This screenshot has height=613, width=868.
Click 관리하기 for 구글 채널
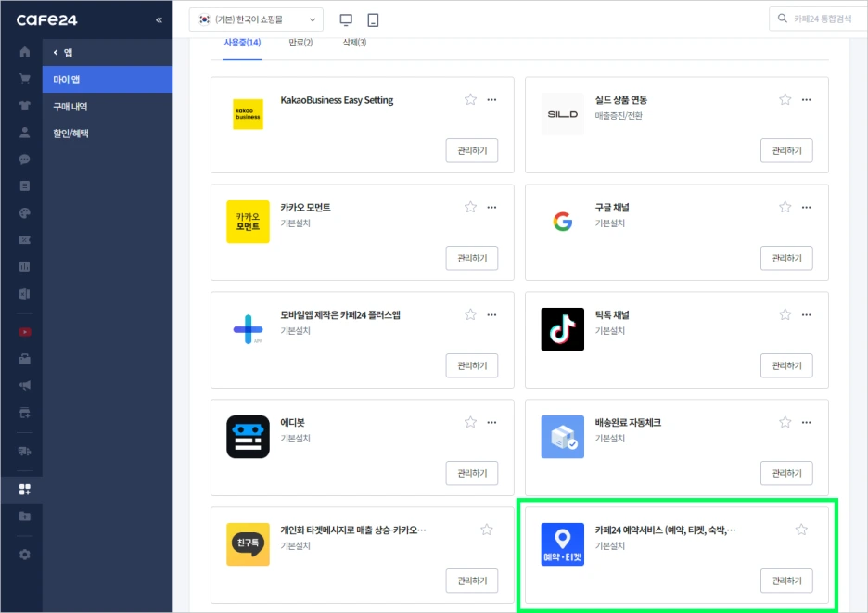pyautogui.click(x=786, y=258)
